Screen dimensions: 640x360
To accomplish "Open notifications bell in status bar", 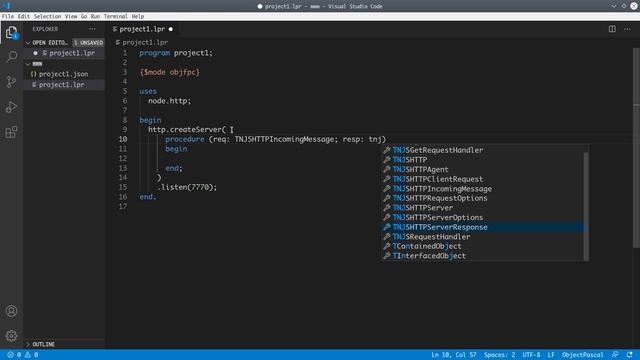I will point(629,355).
